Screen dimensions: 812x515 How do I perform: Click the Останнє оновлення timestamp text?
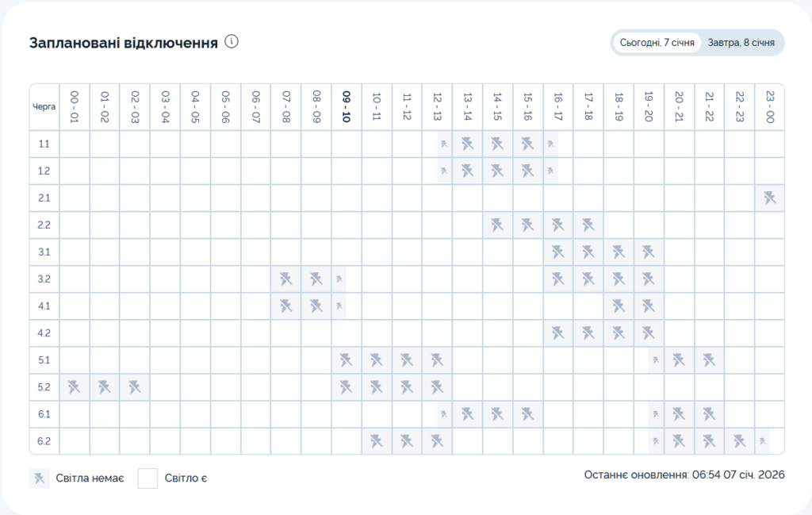point(684,475)
